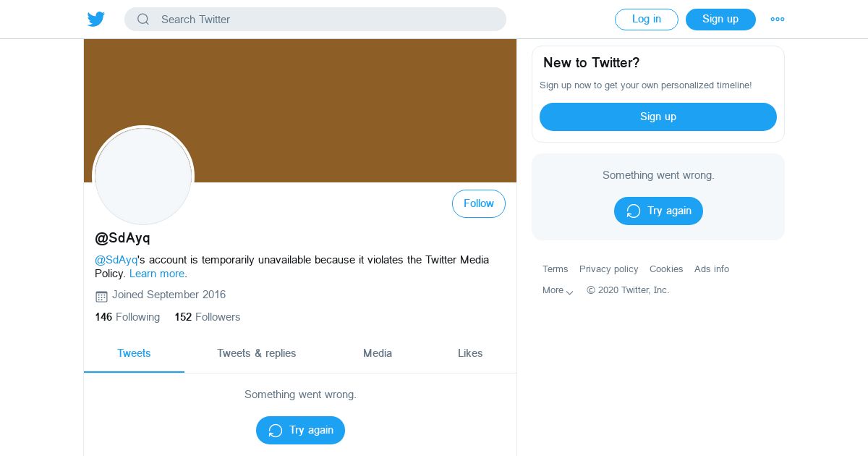Switch to Tweets & replies tab

[257, 353]
